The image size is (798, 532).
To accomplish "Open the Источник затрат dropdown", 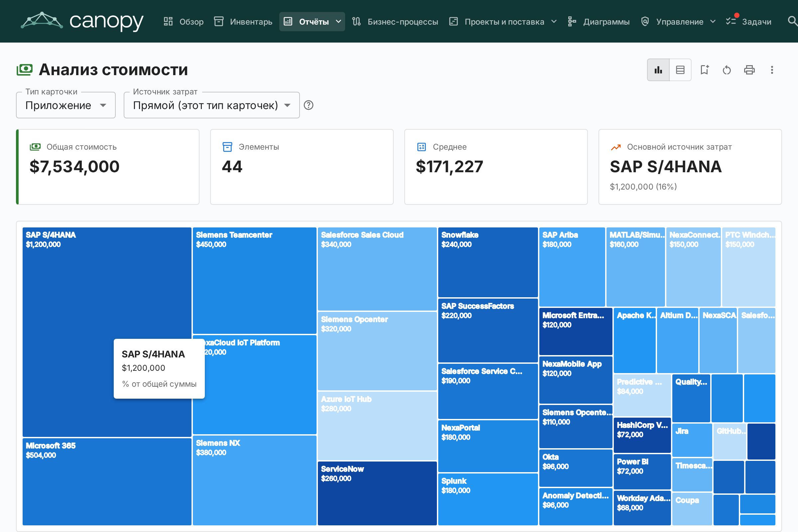I will tap(212, 105).
